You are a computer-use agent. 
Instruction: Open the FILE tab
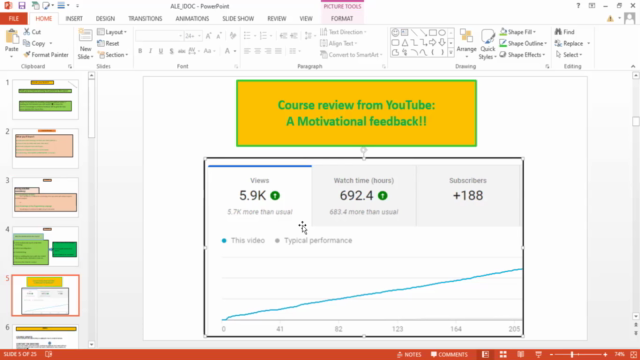13,18
